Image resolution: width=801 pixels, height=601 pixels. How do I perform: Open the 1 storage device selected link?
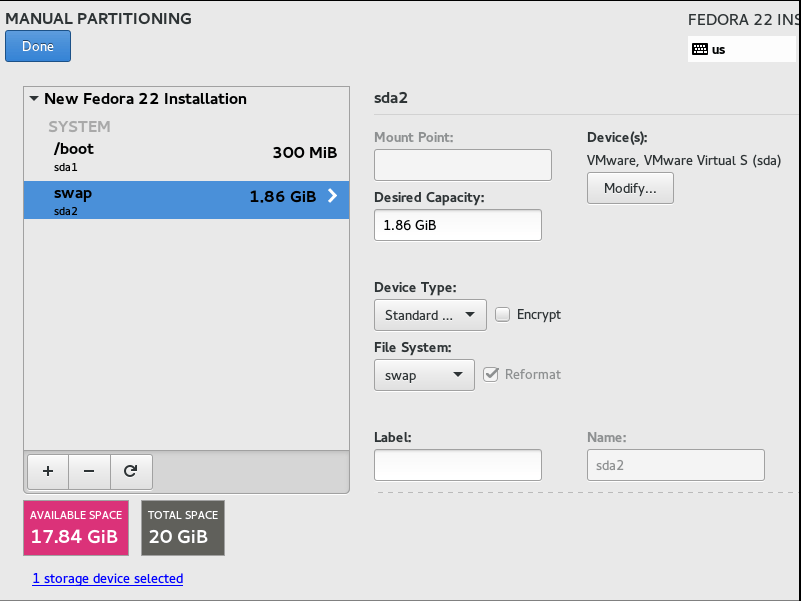coord(108,579)
